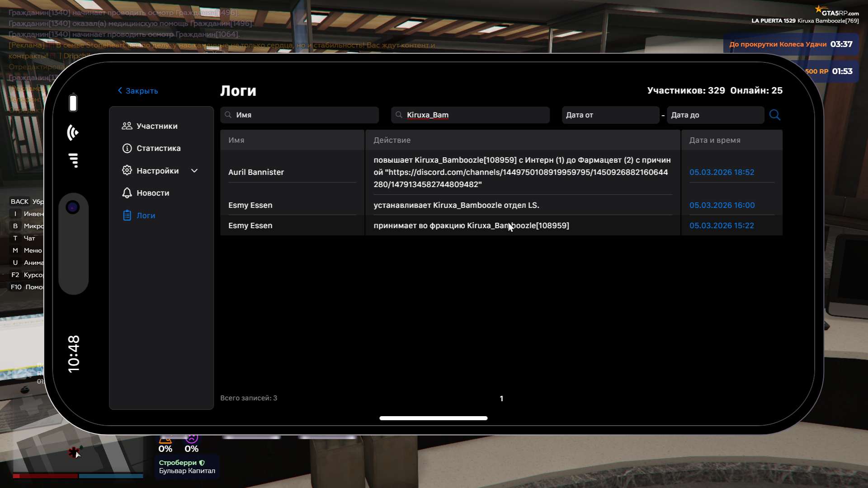
Task: Click the Статистика info icon
Action: click(127, 148)
